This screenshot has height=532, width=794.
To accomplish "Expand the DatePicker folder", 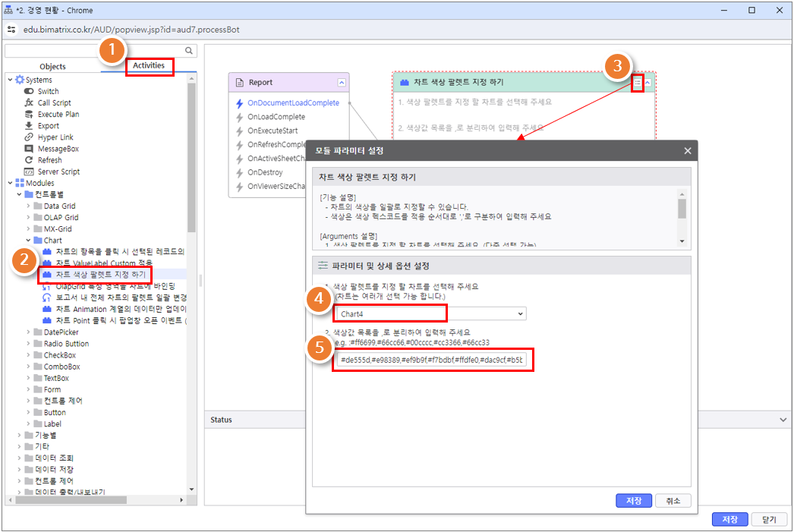I will (x=28, y=332).
